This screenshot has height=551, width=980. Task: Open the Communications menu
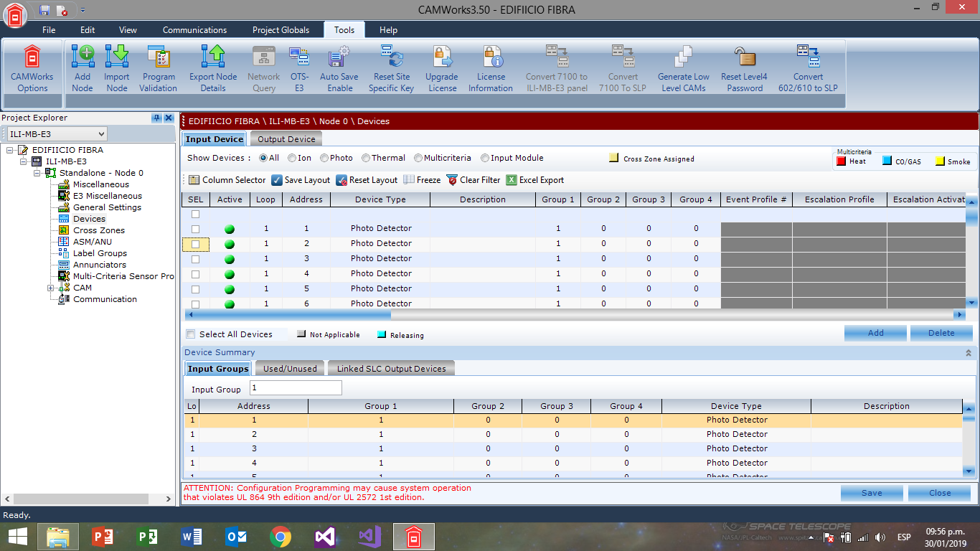(x=194, y=30)
